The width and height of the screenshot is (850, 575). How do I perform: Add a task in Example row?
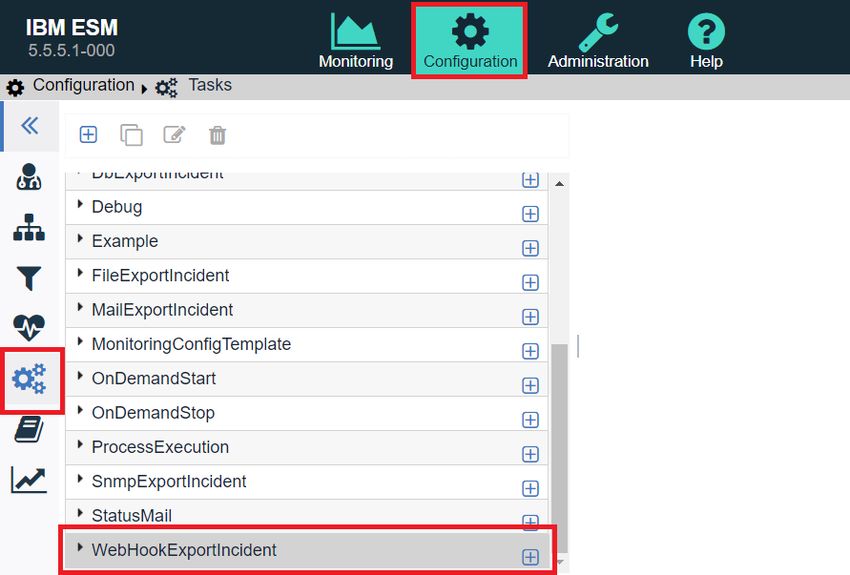[530, 248]
